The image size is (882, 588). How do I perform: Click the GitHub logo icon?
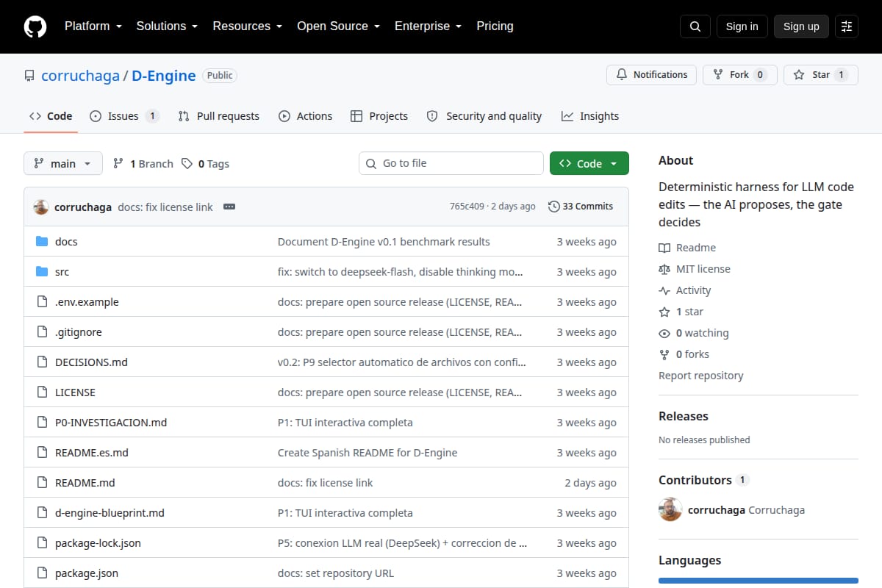tap(35, 26)
